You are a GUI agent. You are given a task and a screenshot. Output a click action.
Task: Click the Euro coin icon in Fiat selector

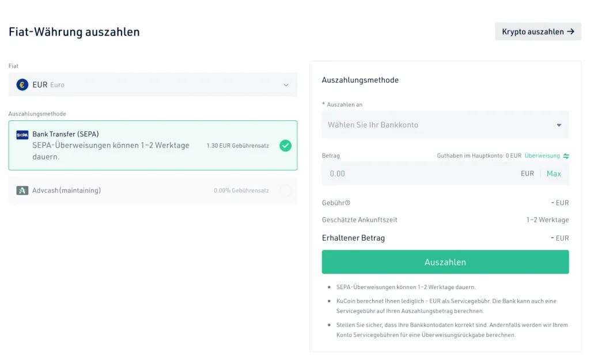pyautogui.click(x=22, y=85)
